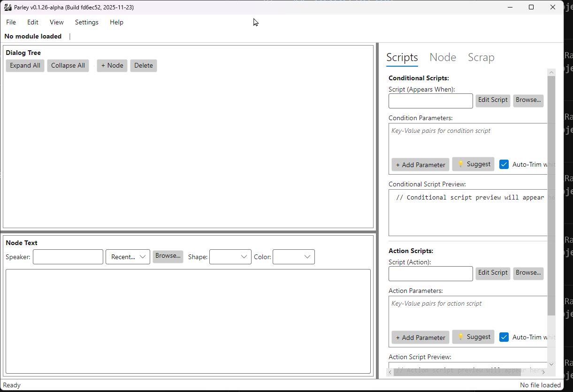Click the Script (Action) input field

point(431,274)
